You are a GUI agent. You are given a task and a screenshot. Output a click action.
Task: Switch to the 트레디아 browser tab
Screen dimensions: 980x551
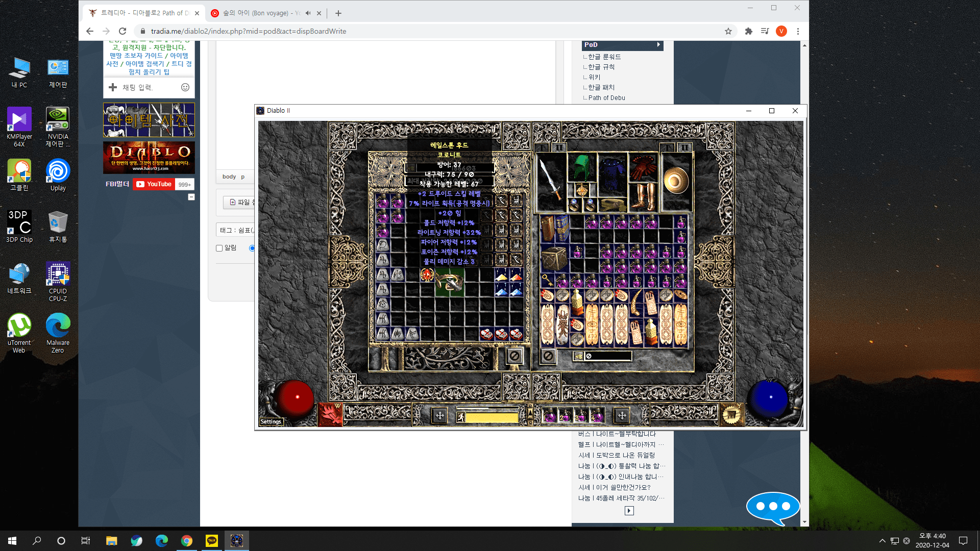(144, 13)
